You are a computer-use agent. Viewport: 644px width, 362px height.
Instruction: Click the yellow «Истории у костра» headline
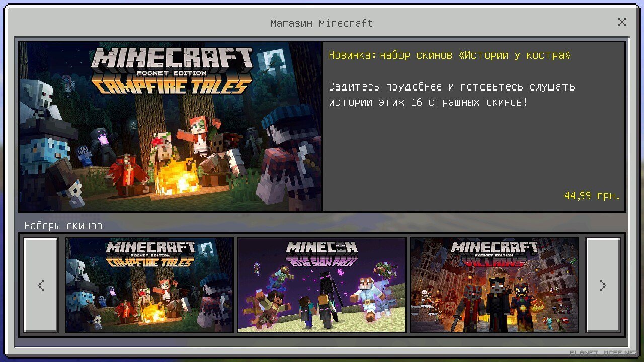click(449, 56)
